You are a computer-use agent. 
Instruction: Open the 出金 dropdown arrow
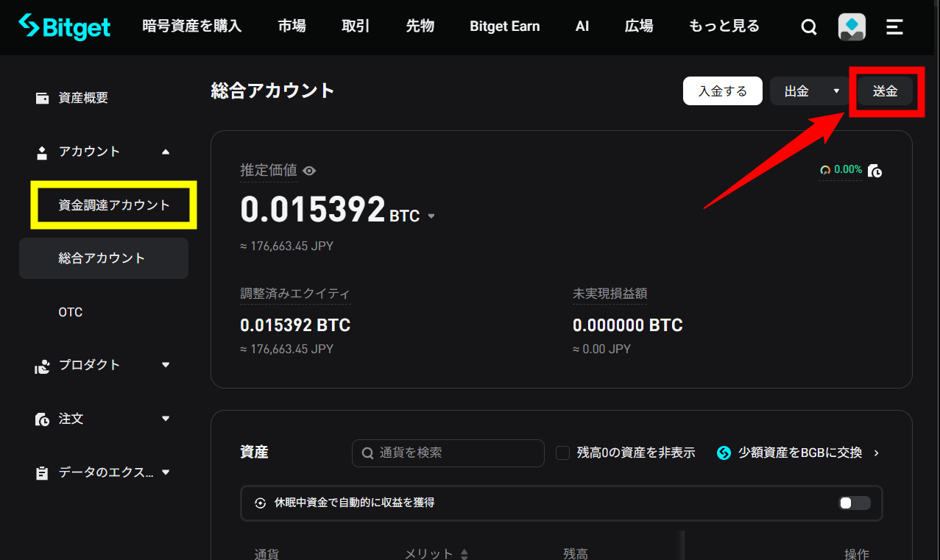[x=836, y=91]
